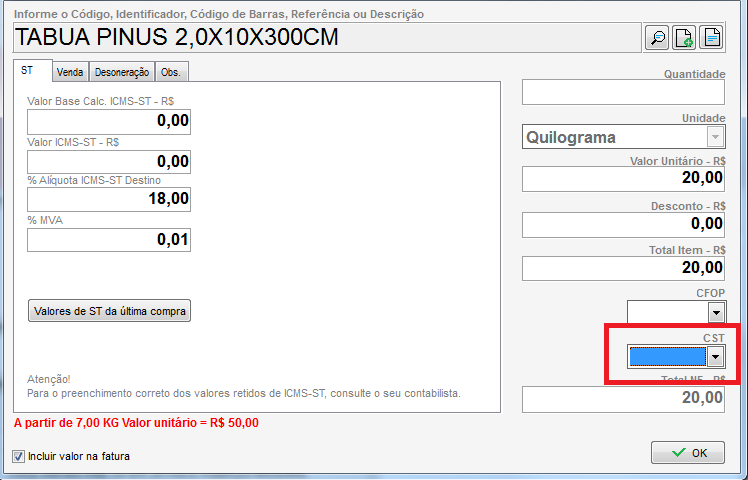Click 'Valores de ST da última compra' button
The image size is (748, 480).
[x=109, y=311]
